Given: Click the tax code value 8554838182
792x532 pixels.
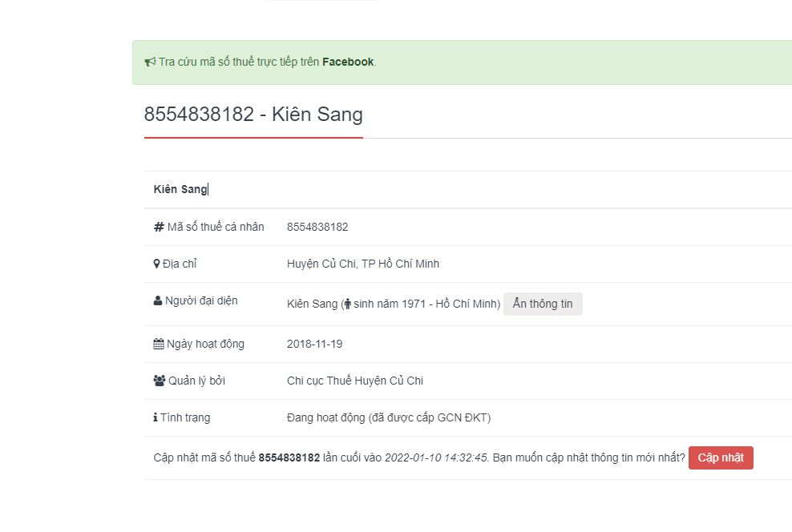Looking at the screenshot, I should click(317, 227).
